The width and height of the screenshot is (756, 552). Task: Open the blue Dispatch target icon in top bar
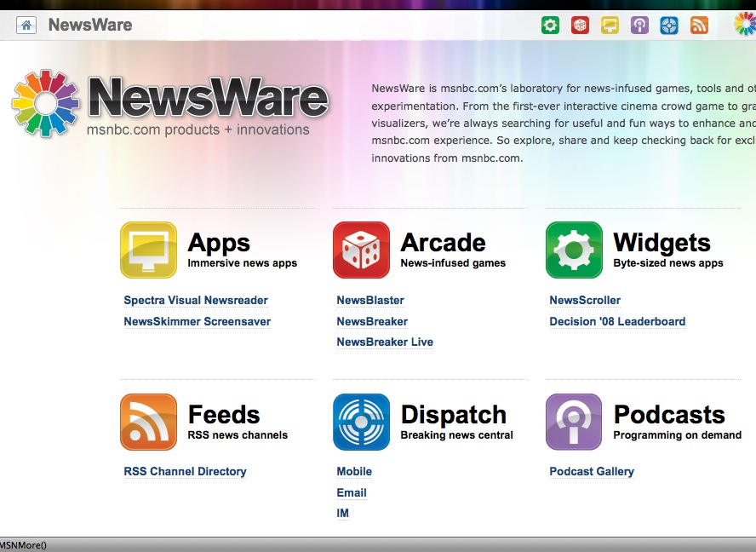(x=669, y=25)
